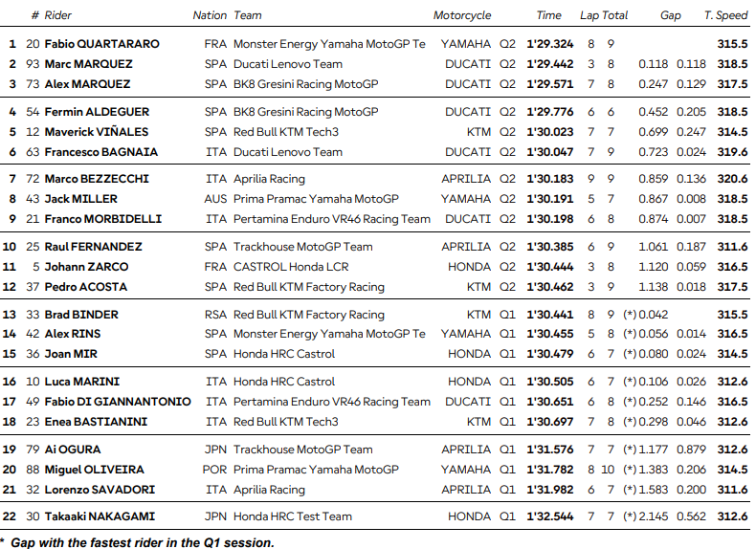Select rider name Fabio QUARTARARO
The image size is (756, 549).
pos(101,44)
